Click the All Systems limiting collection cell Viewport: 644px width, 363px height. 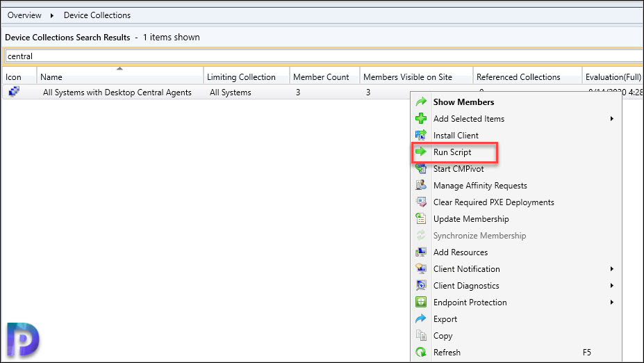click(231, 92)
